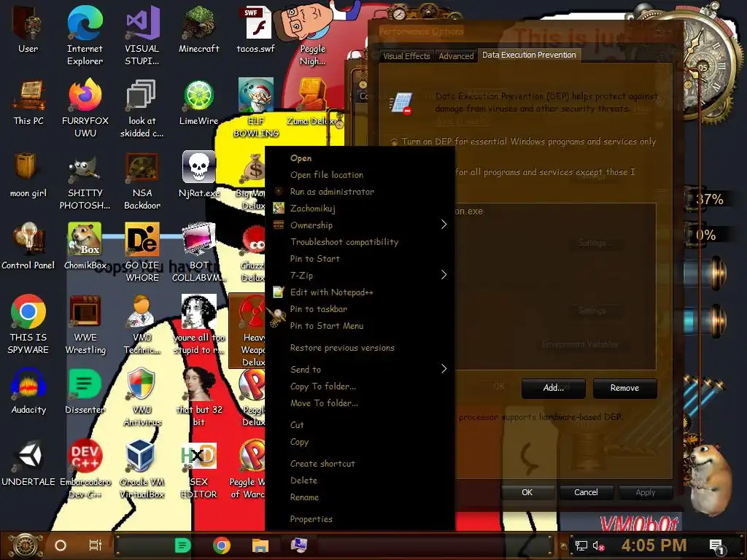Select the Control Panel desktop icon

click(28, 246)
